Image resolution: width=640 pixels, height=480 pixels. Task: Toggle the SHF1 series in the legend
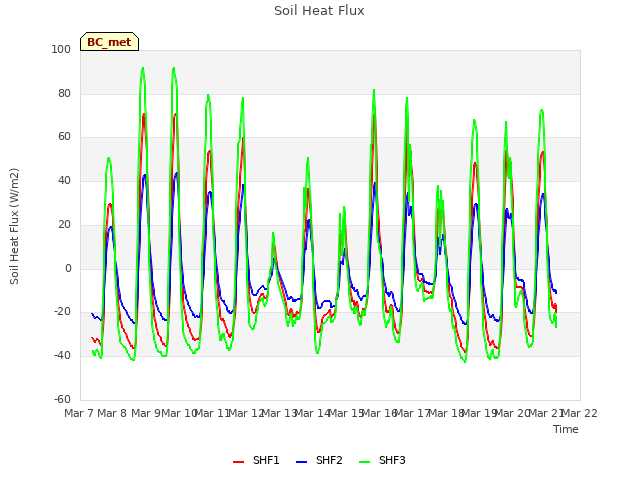(256, 460)
